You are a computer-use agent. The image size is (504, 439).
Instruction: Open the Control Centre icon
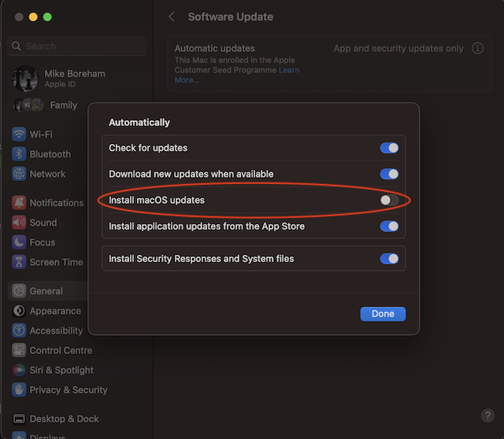click(19, 350)
